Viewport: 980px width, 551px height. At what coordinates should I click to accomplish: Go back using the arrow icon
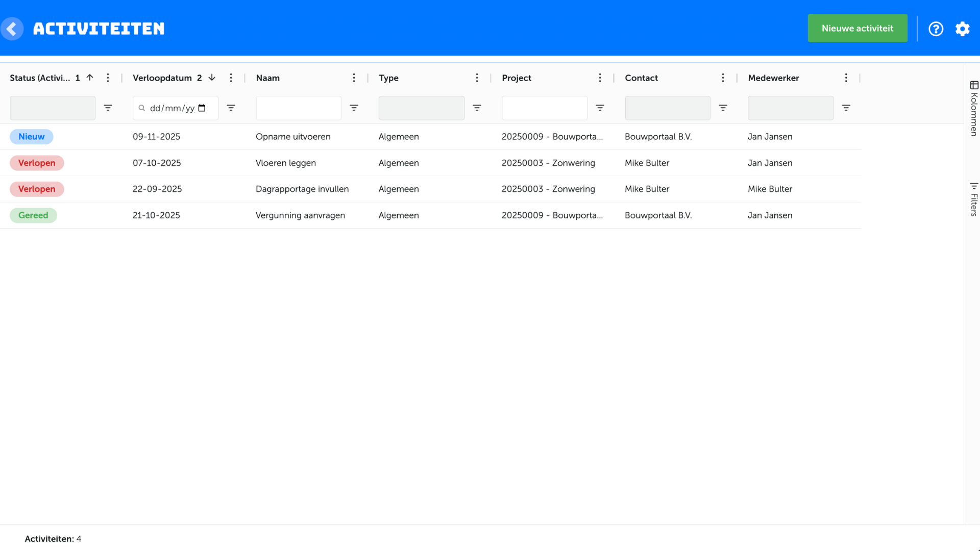coord(12,29)
